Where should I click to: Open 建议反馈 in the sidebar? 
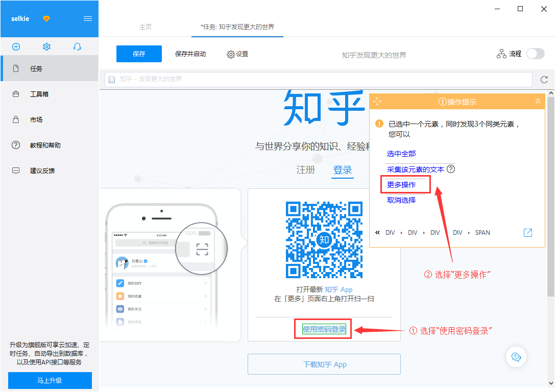click(x=50, y=170)
